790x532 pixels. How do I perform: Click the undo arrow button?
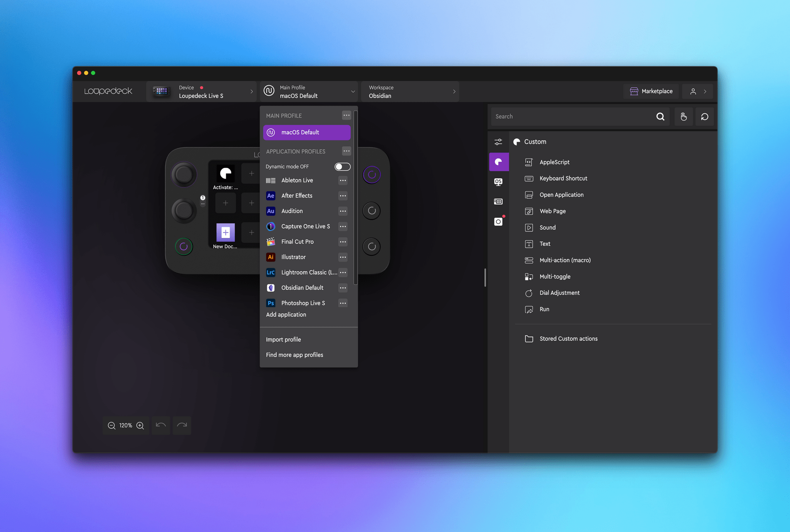click(x=161, y=425)
